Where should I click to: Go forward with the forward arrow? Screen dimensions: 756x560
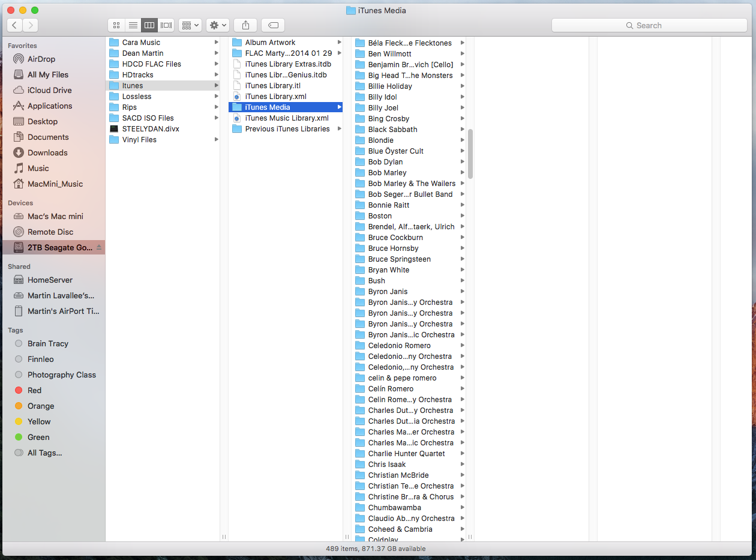31,25
